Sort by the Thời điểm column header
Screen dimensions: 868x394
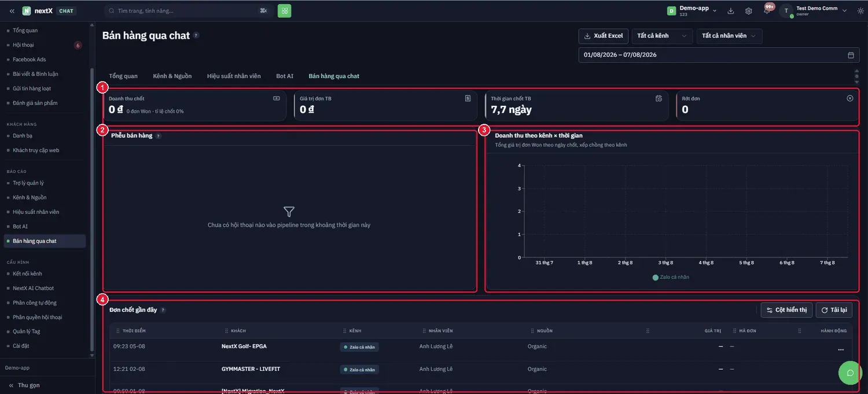click(134, 331)
